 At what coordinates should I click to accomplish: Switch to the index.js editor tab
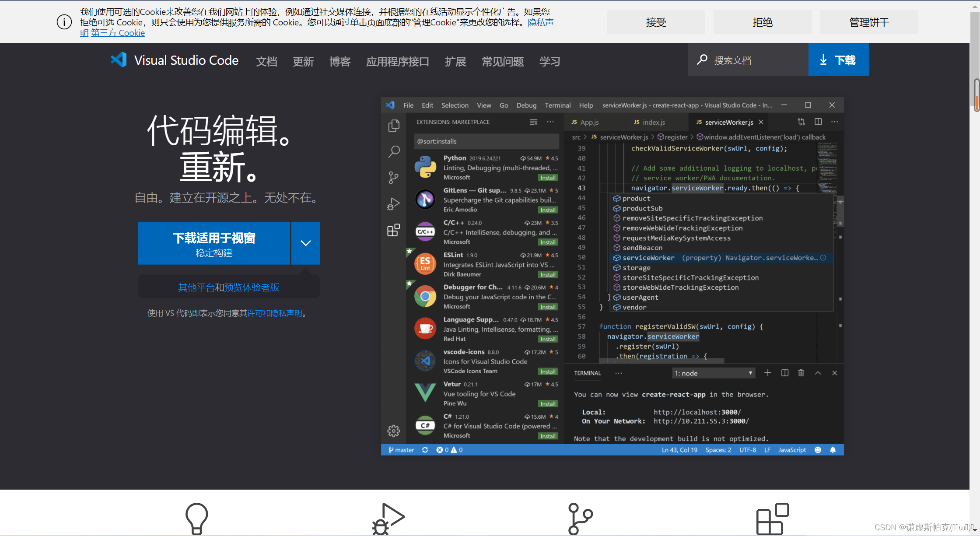coord(658,122)
